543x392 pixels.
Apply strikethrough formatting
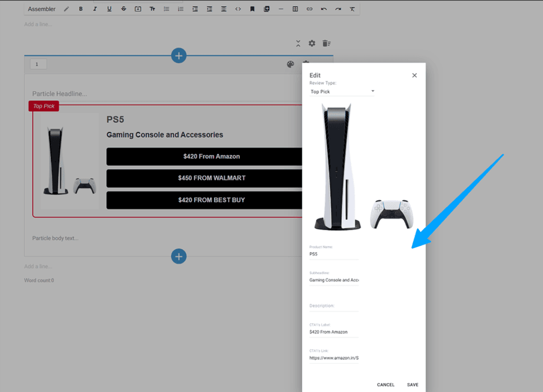pyautogui.click(x=124, y=9)
